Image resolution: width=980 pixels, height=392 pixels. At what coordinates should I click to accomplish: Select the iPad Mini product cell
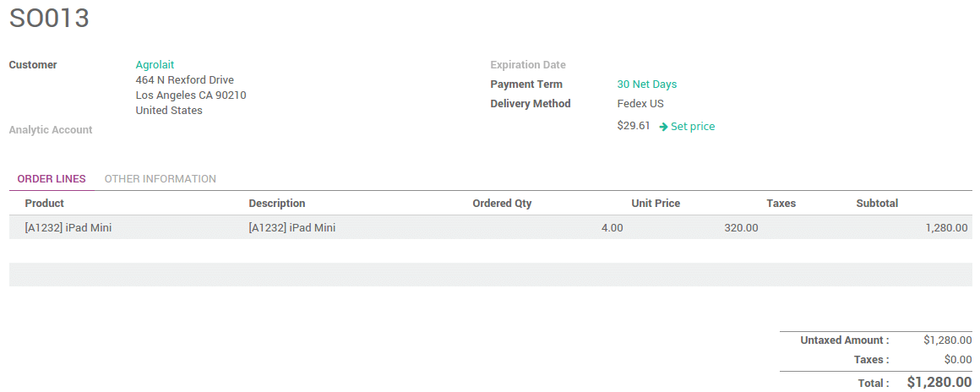tap(68, 228)
